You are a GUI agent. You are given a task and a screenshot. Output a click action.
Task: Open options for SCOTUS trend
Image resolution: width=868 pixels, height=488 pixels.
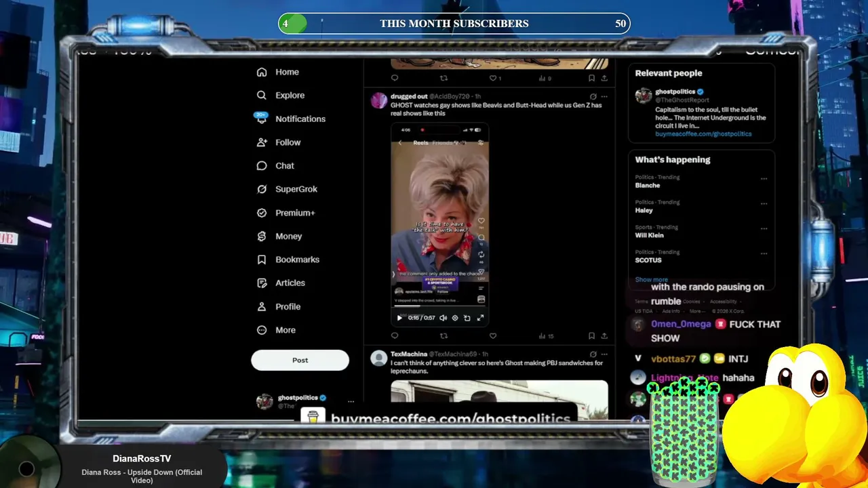pos(764,254)
